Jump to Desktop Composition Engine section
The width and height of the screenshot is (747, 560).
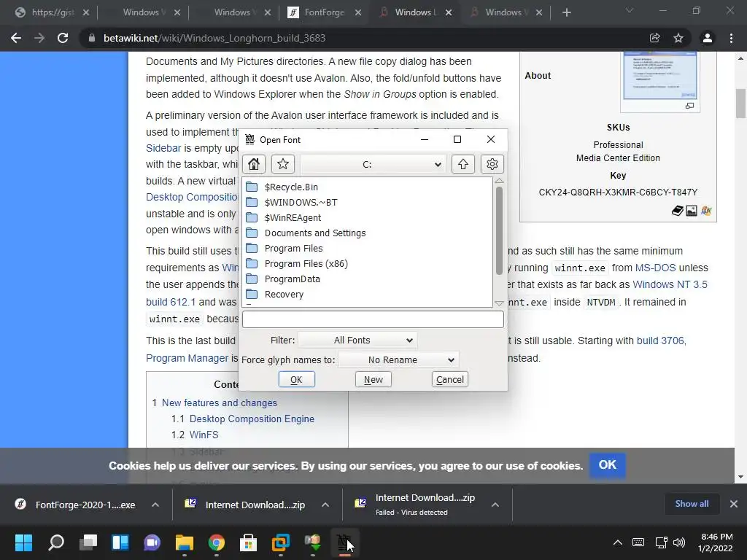252,419
